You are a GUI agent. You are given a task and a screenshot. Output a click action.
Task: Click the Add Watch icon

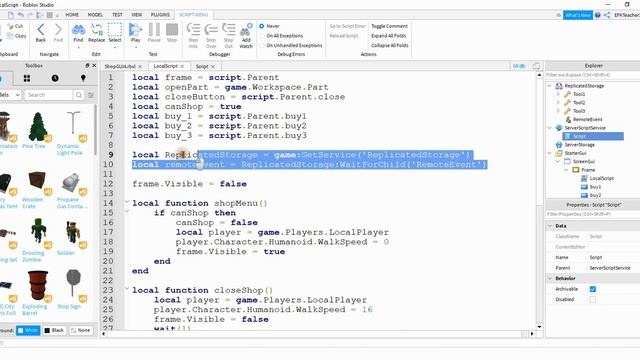point(246,35)
